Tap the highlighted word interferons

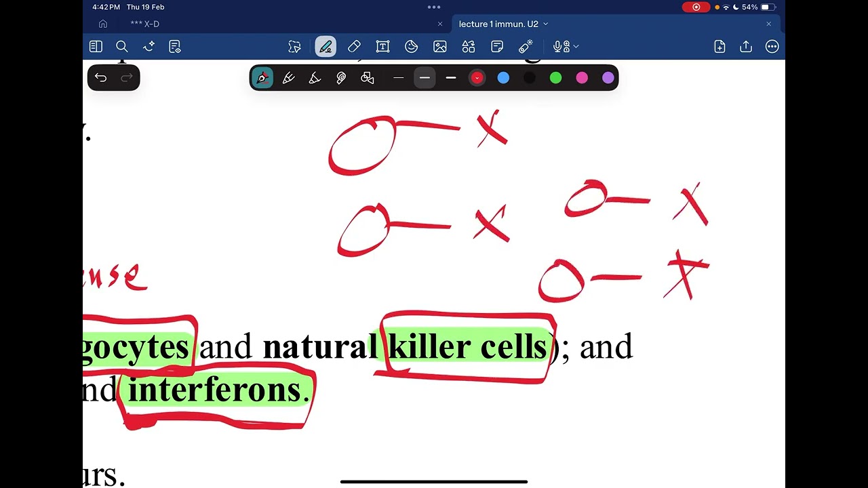[214, 390]
